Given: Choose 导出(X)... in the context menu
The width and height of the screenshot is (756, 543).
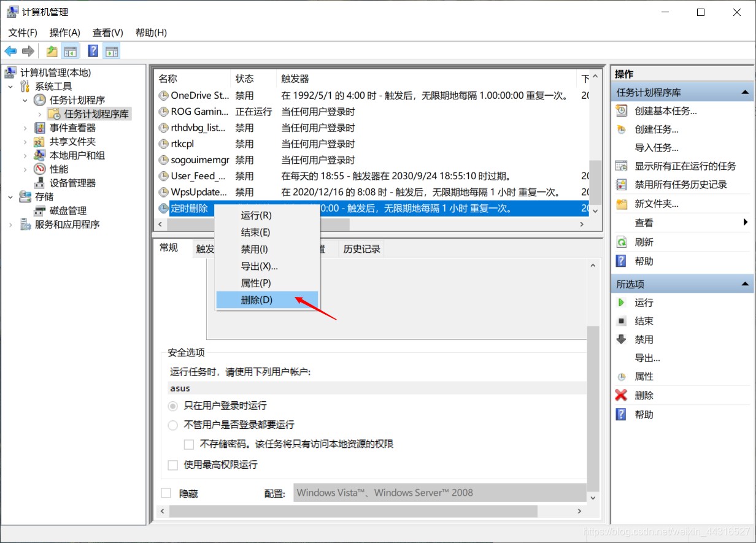Looking at the screenshot, I should pos(267,266).
